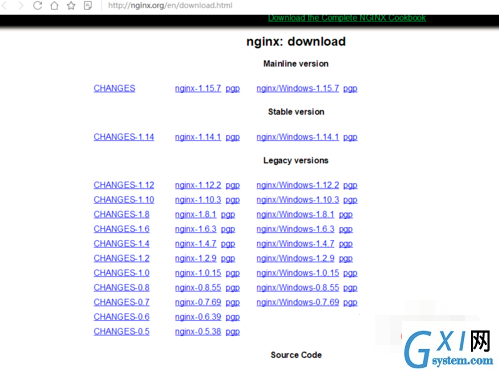Go to the browser home icon
This screenshot has width=500, height=369.
click(x=54, y=5)
